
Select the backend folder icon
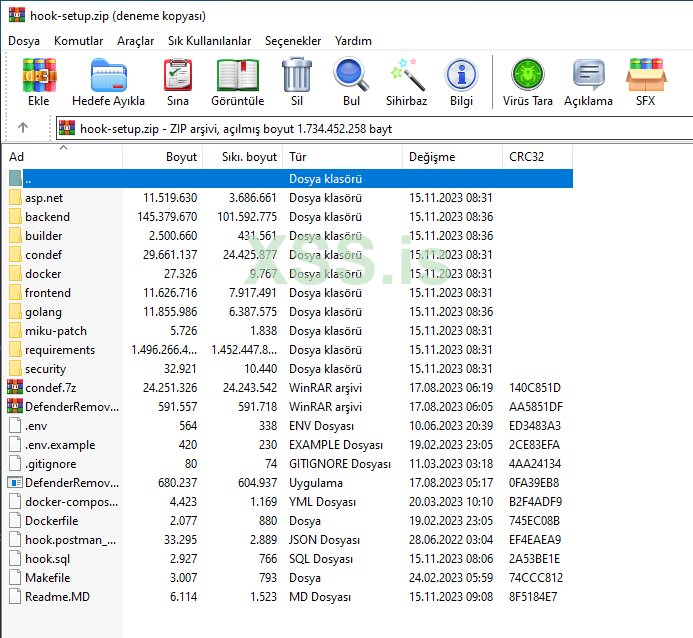15,216
